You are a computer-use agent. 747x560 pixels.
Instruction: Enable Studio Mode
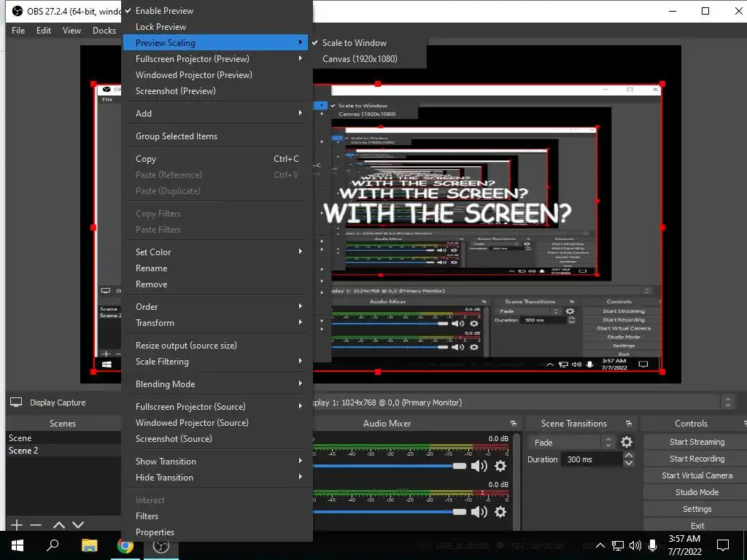697,492
